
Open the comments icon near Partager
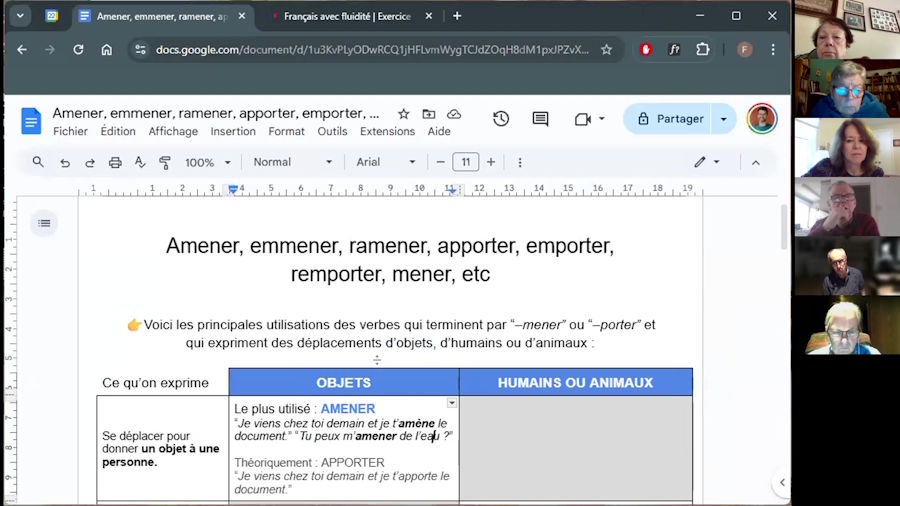click(540, 119)
